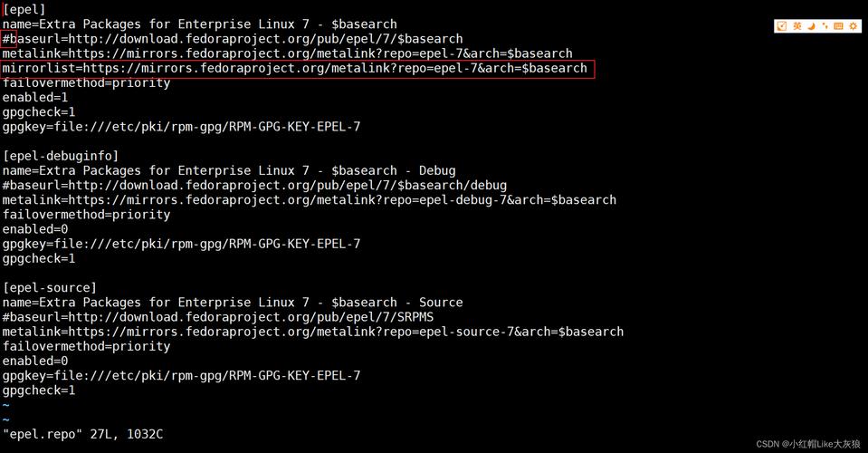The image size is (868, 453).
Task: Click the [epel-debuginfo] section header
Action: coord(61,156)
